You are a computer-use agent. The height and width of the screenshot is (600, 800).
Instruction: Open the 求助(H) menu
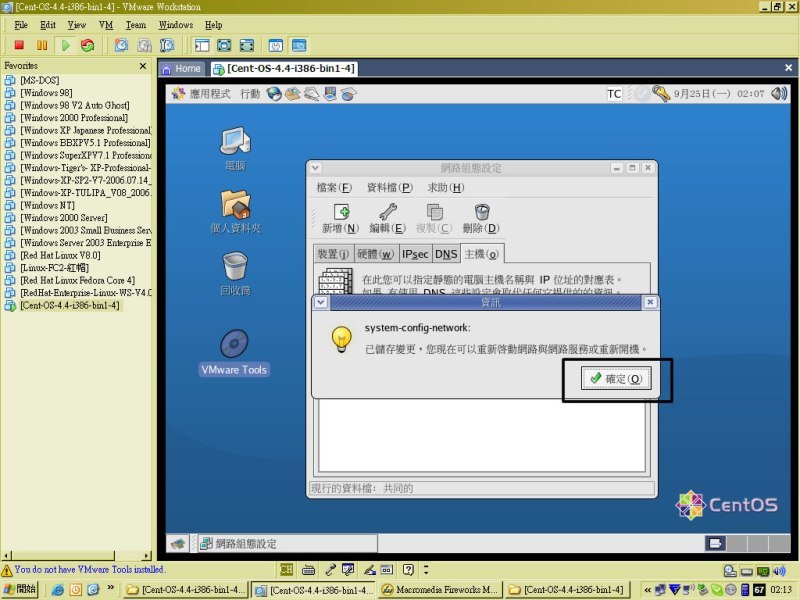pos(445,188)
